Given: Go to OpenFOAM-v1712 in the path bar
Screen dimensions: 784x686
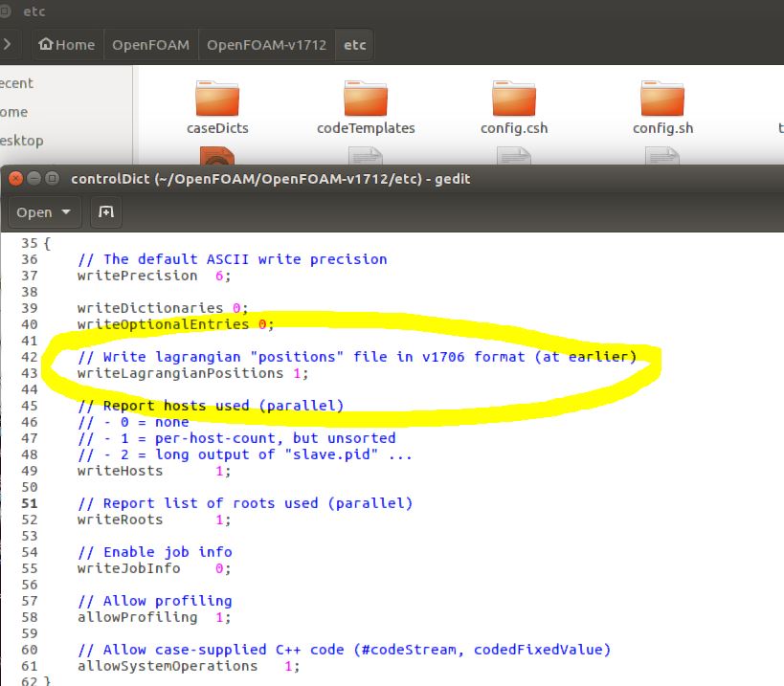Looking at the screenshot, I should [266, 45].
